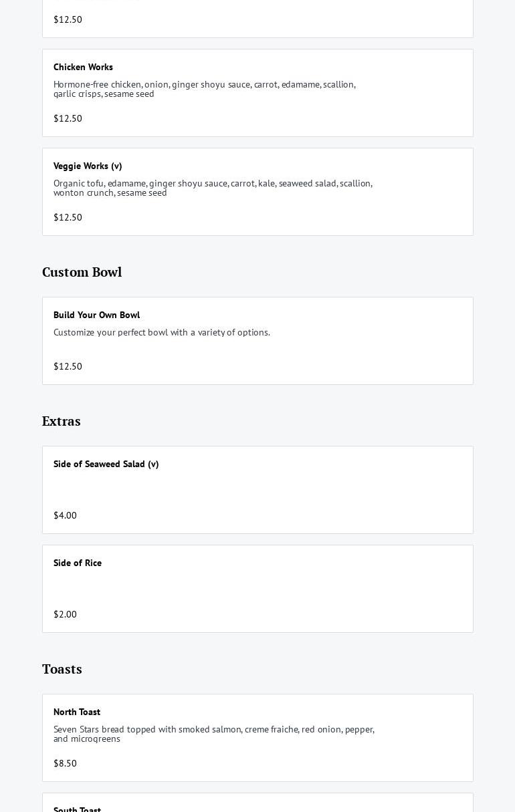Click the Custom Bowl section heading
Screen dimensions: 515x812
click(x=82, y=272)
